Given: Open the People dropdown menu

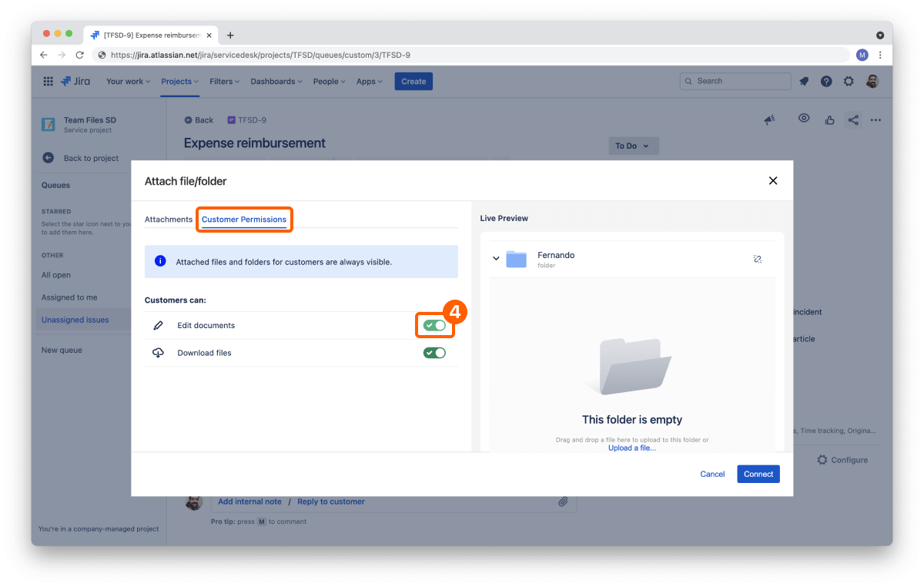Looking at the screenshot, I should pyautogui.click(x=329, y=82).
